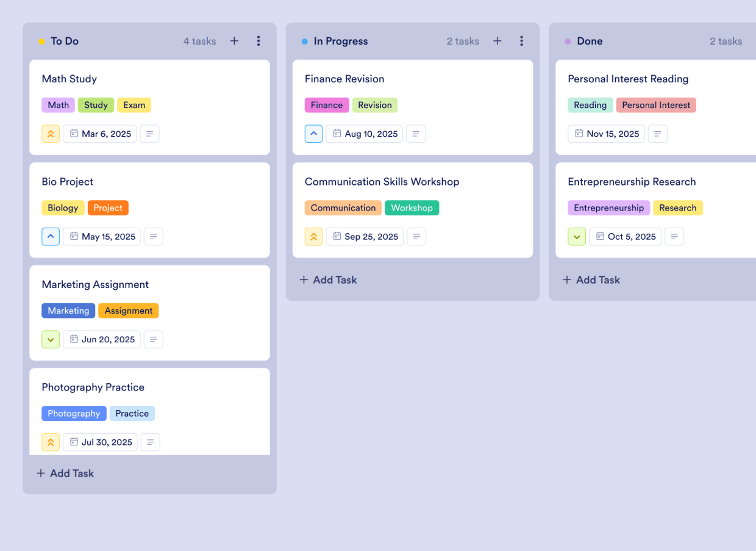
Task: Expand priority options on Finance Revision
Action: click(x=313, y=134)
